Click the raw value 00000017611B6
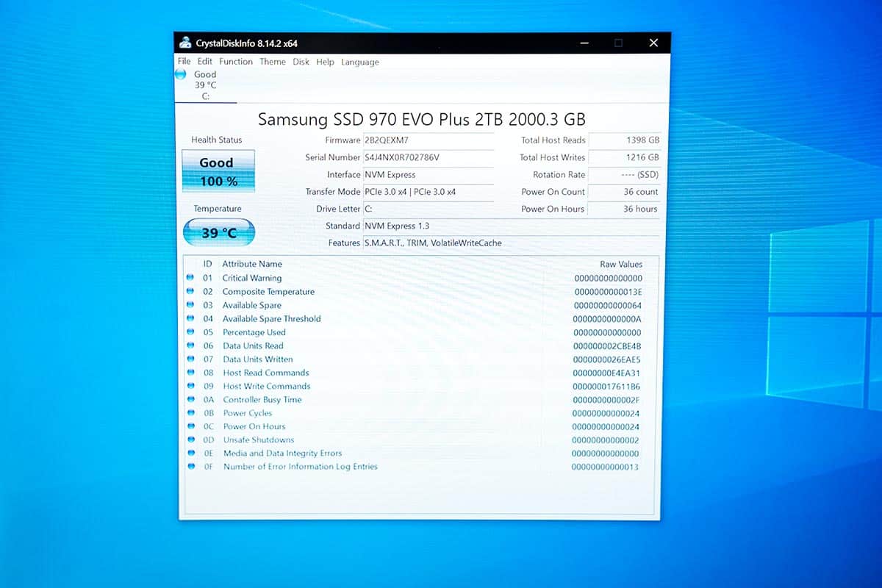The image size is (882, 588). 606,387
